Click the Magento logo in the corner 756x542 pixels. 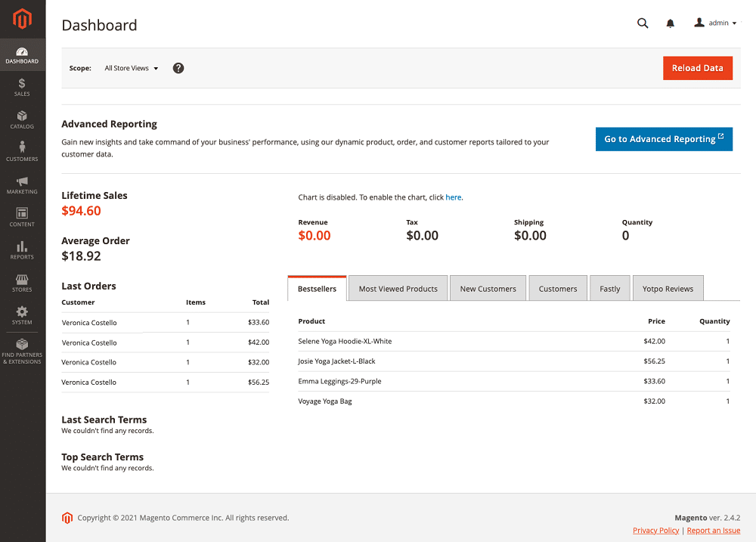click(x=22, y=19)
